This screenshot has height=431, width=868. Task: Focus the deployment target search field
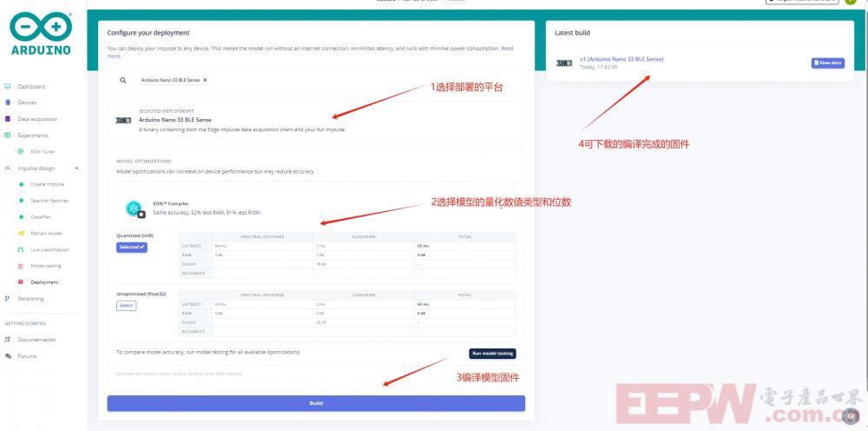pos(316,80)
